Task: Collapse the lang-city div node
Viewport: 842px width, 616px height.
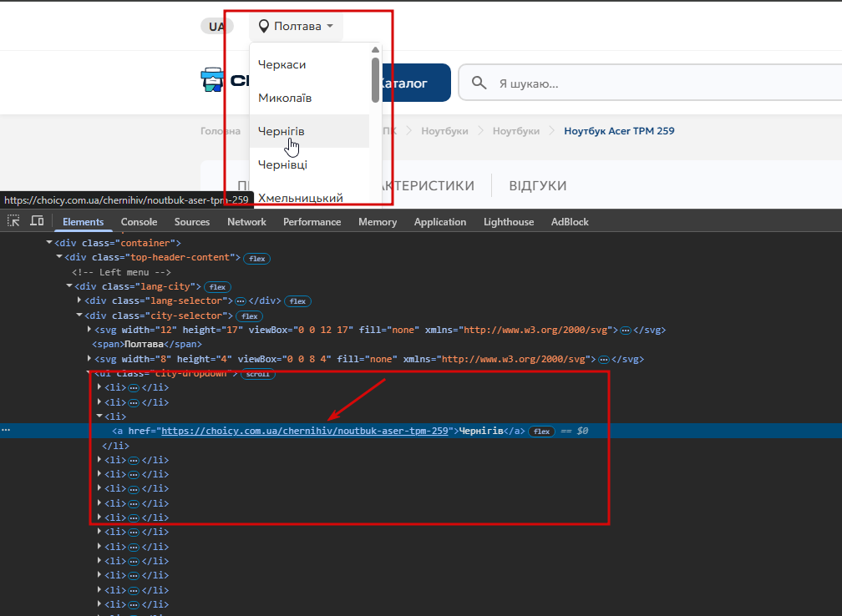Action: [69, 286]
